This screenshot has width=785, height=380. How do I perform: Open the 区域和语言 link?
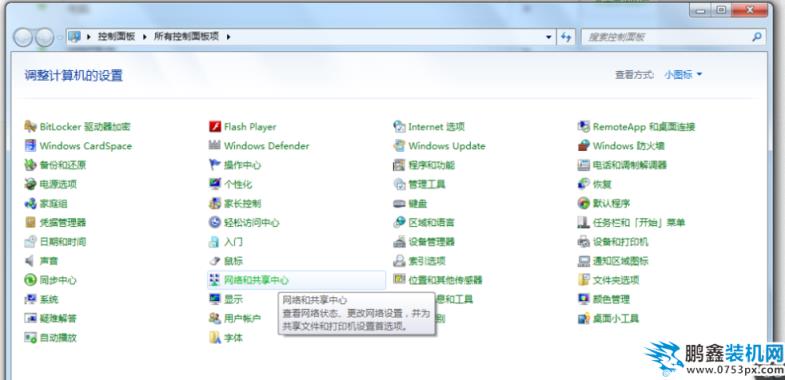pos(431,222)
